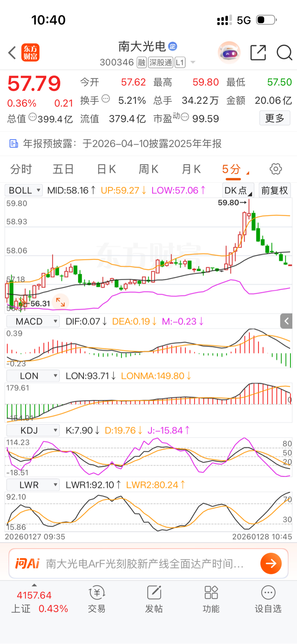Open the BOLL indicator dropdown
This screenshot has height=644, width=297.
(x=24, y=191)
